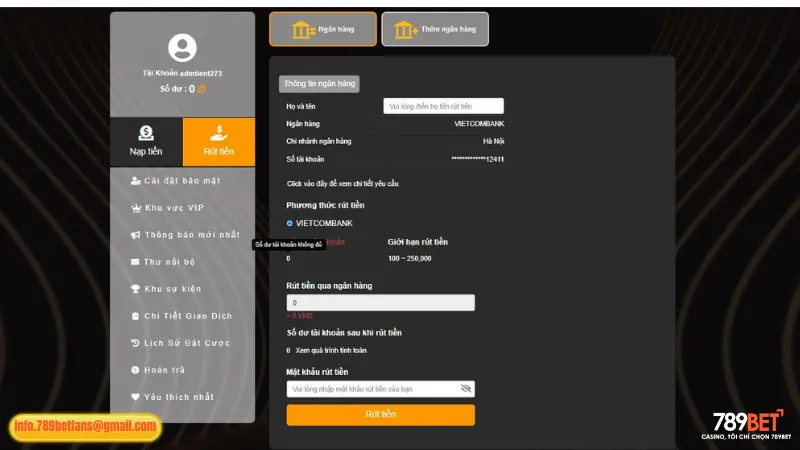Screen dimensions: 800x450
Task: Open Thư nội bộ menu item
Action: pos(163,262)
